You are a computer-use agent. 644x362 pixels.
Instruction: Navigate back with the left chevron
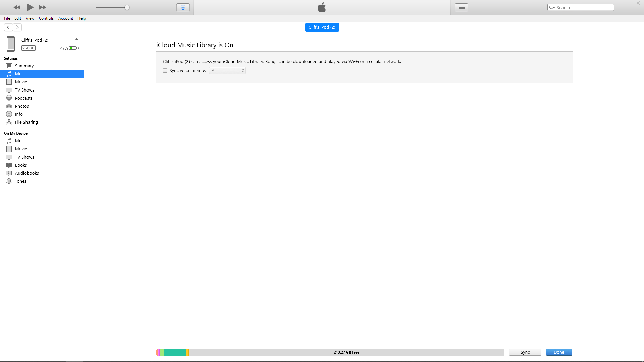[8, 27]
